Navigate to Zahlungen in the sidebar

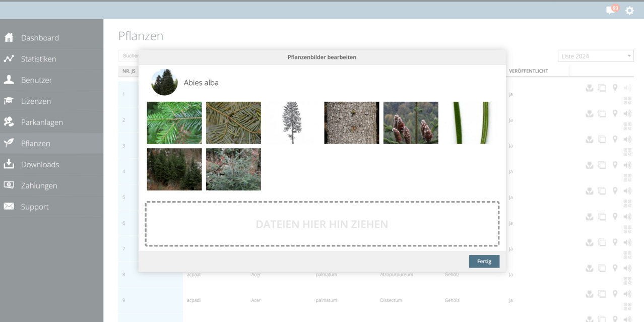click(51, 185)
